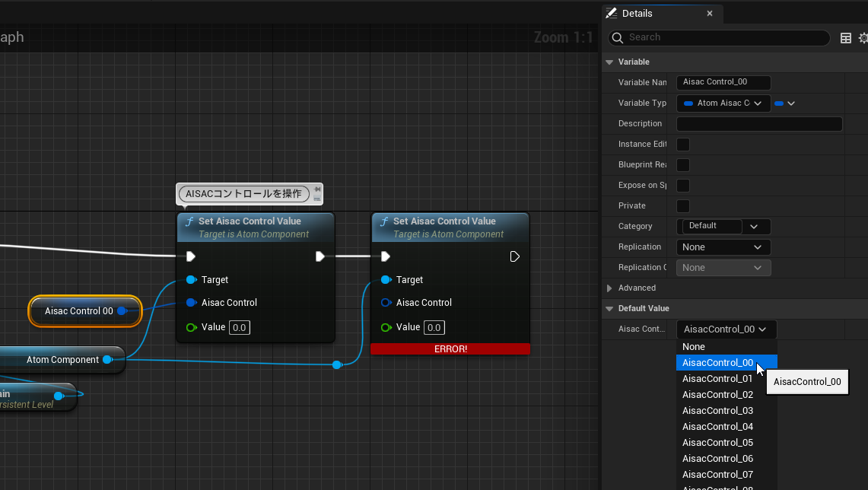Click the AISAC comment bubble text
The image size is (868, 490).
[x=243, y=194]
